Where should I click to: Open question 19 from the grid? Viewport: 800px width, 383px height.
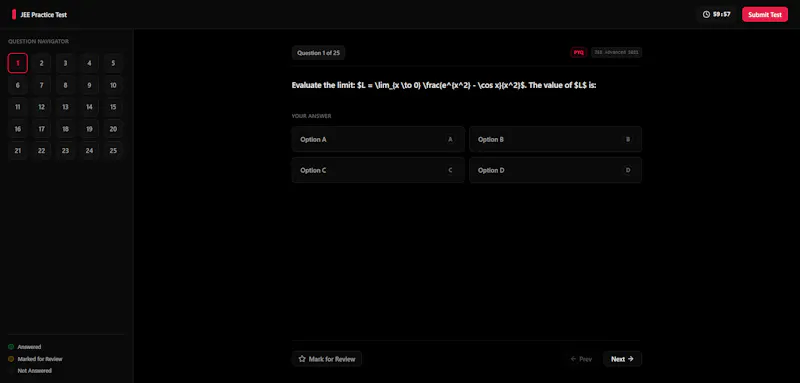(x=89, y=129)
